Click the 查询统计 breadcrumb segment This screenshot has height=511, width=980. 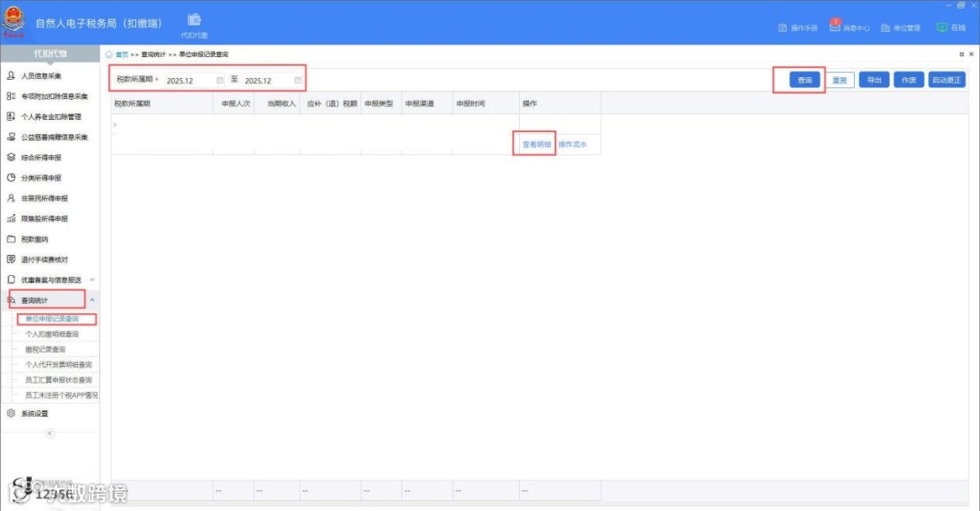[153, 54]
